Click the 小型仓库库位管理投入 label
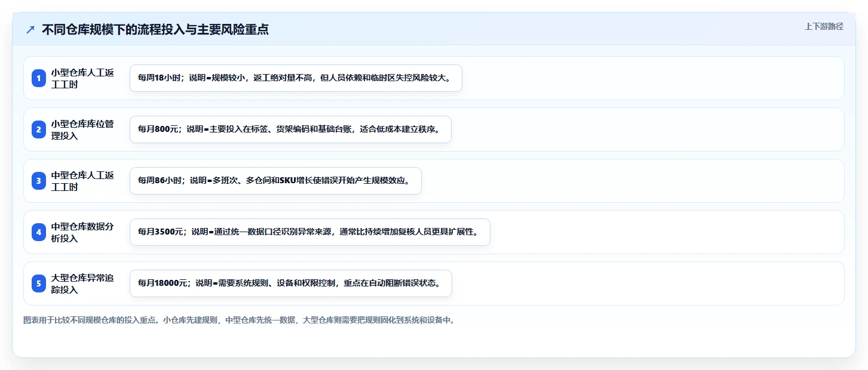 point(82,129)
